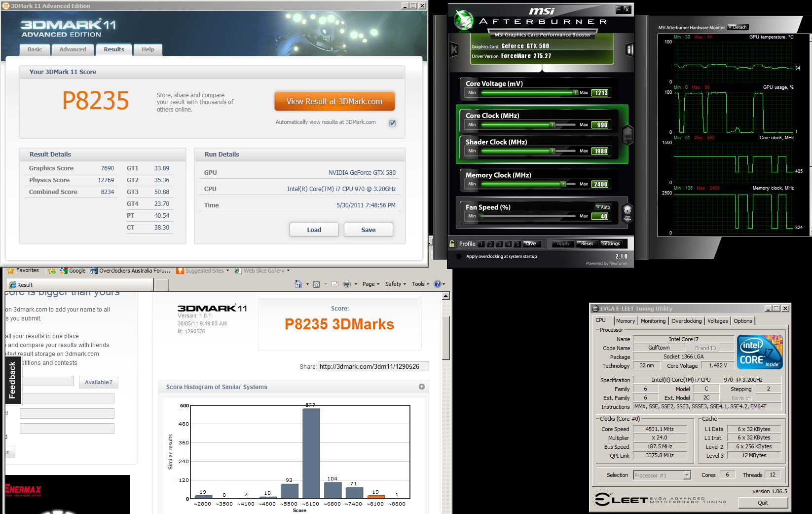Click the Quit button in E-LEET
Image resolution: width=812 pixels, height=514 pixels.
tap(763, 503)
